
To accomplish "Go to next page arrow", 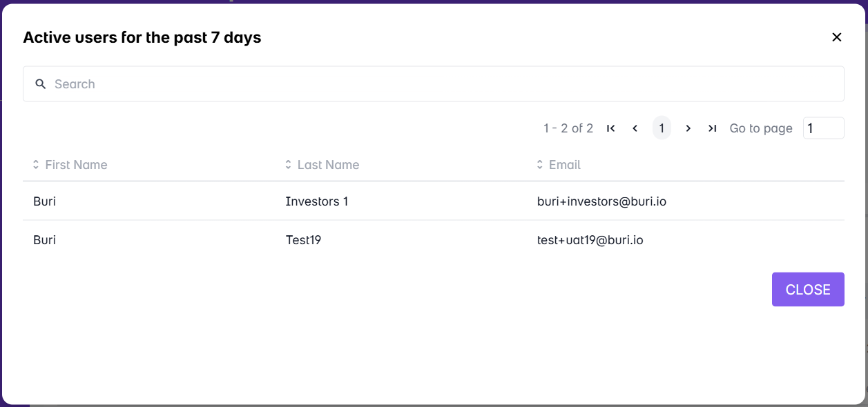I will (688, 128).
